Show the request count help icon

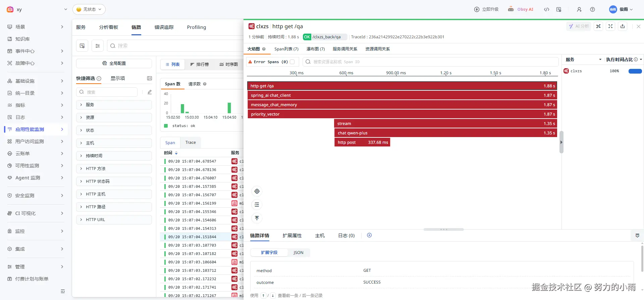coord(205,84)
